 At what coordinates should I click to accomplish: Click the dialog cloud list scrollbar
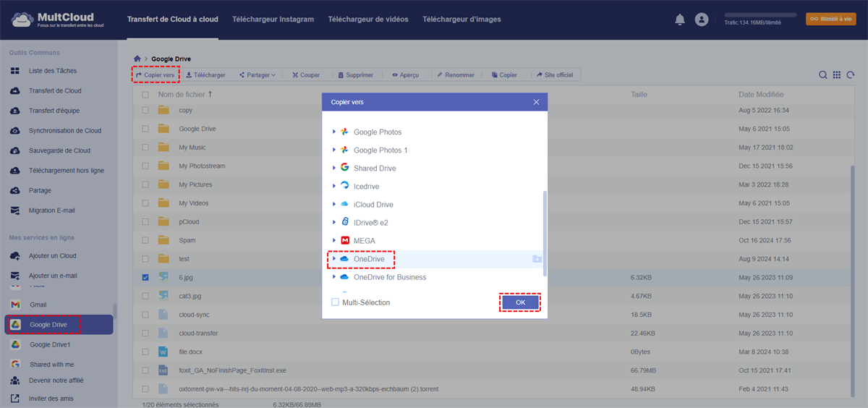pyautogui.click(x=545, y=233)
